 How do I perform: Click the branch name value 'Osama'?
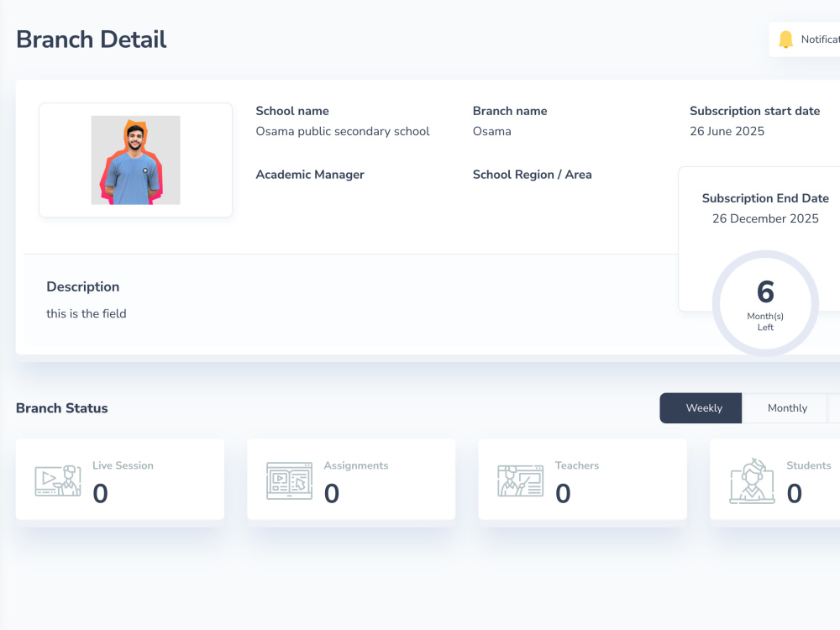pyautogui.click(x=491, y=131)
